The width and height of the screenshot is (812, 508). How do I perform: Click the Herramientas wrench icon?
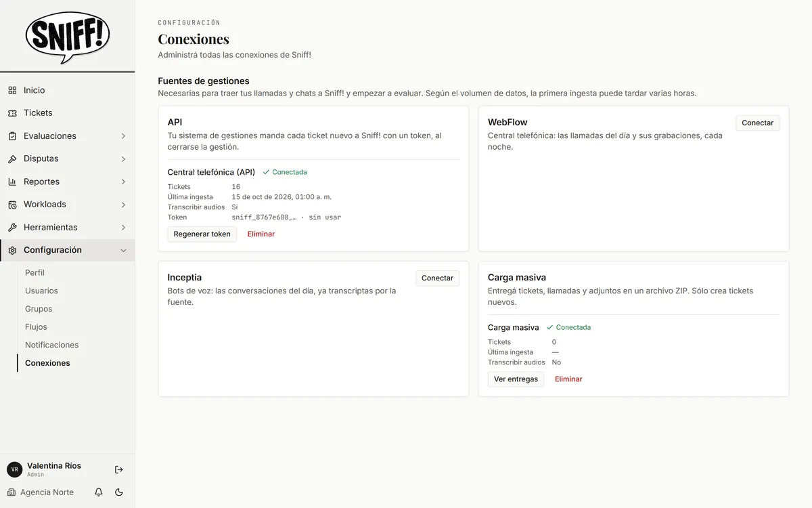pyautogui.click(x=12, y=228)
